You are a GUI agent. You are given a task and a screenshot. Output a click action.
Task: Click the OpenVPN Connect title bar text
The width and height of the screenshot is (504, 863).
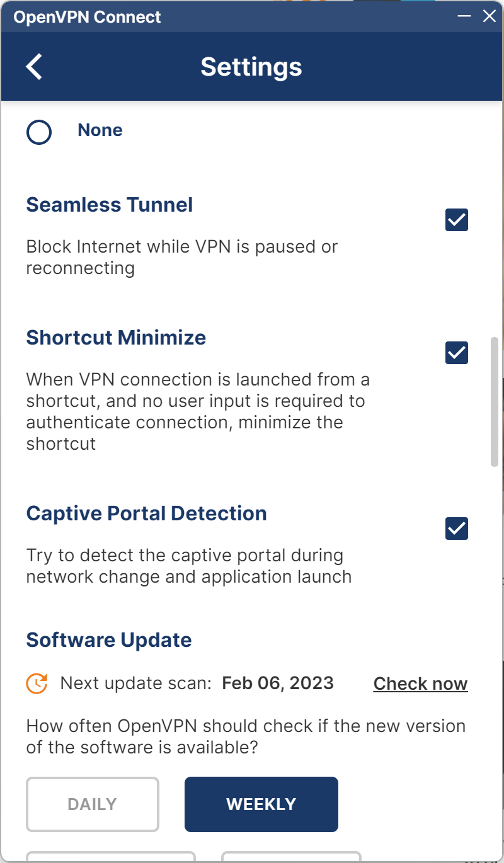[88, 17]
